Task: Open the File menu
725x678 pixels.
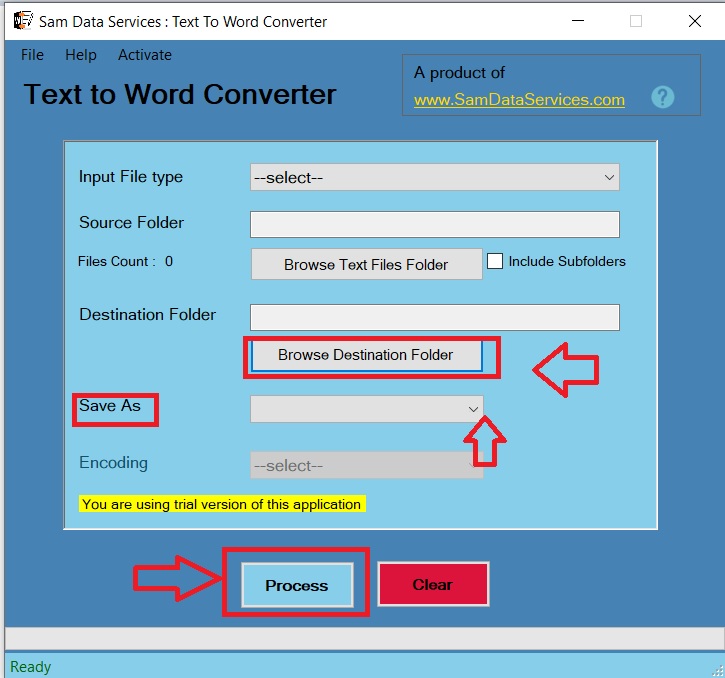Action: (32, 55)
